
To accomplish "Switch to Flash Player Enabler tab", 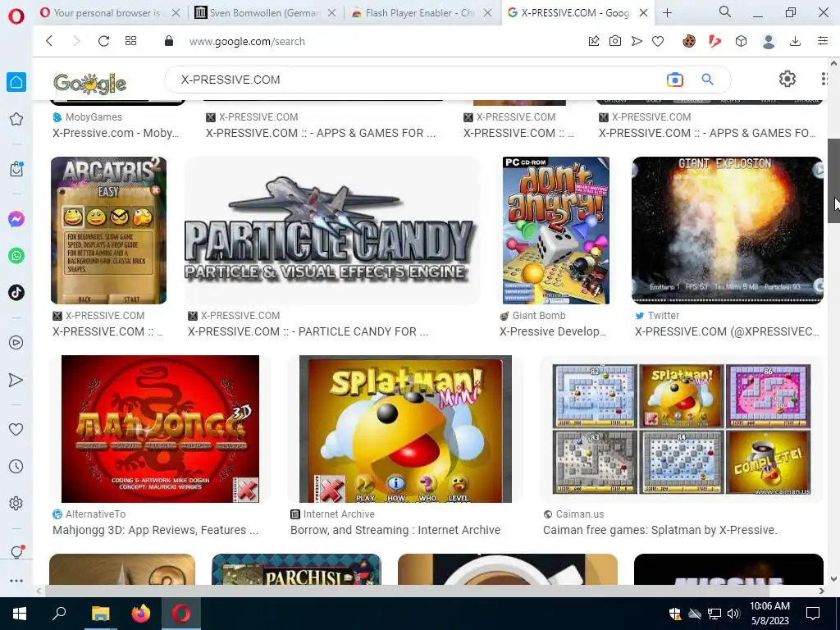I will pyautogui.click(x=421, y=13).
